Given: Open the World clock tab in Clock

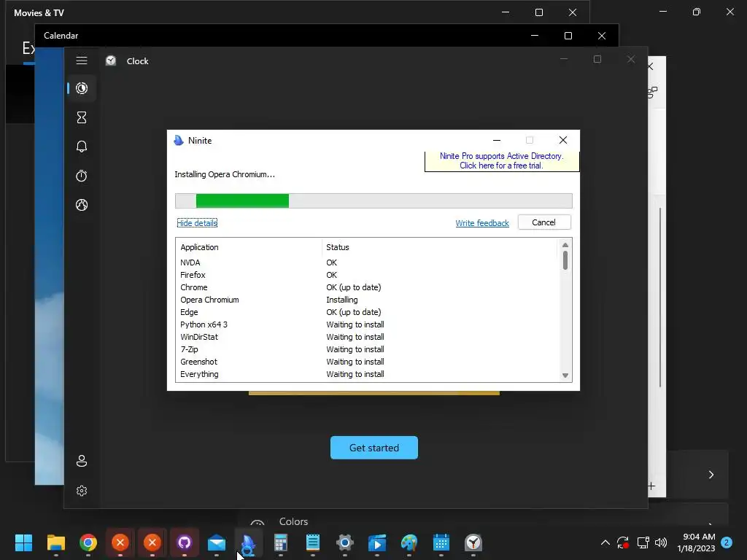Looking at the screenshot, I should pyautogui.click(x=82, y=205).
